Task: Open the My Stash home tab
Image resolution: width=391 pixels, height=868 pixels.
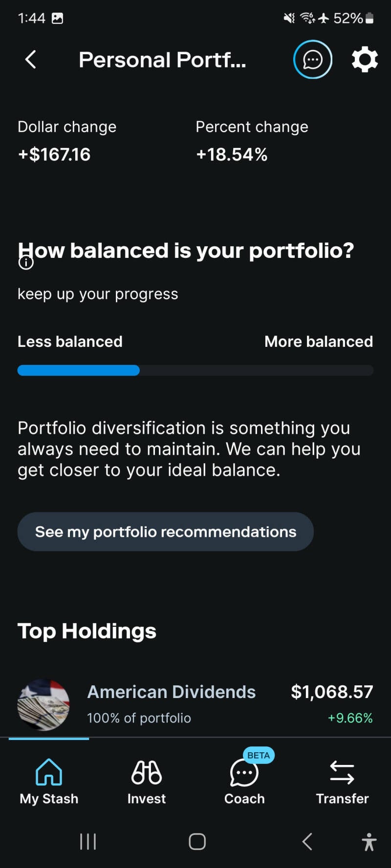Action: tap(49, 781)
